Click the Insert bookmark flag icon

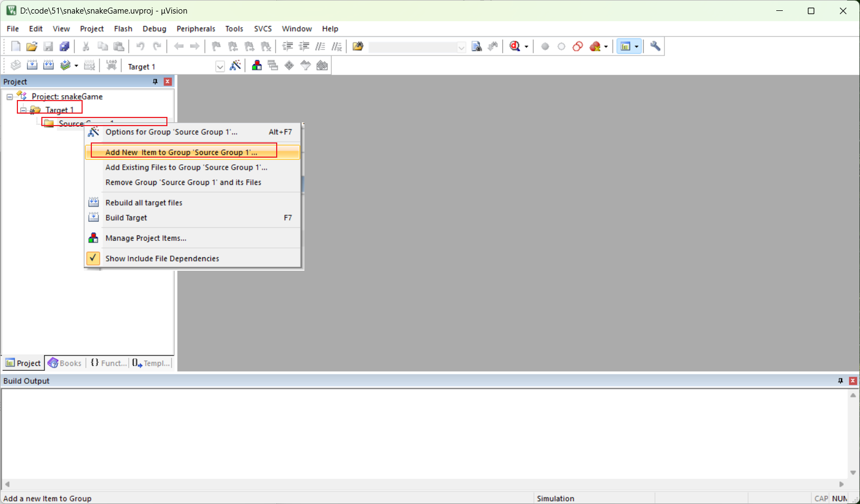216,47
